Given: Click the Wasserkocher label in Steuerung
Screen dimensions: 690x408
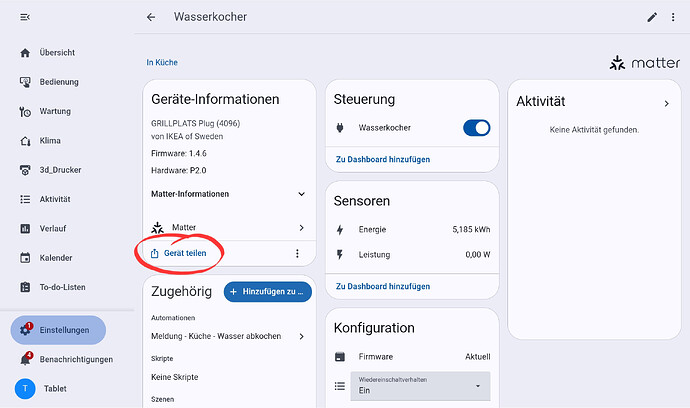Looking at the screenshot, I should click(385, 128).
